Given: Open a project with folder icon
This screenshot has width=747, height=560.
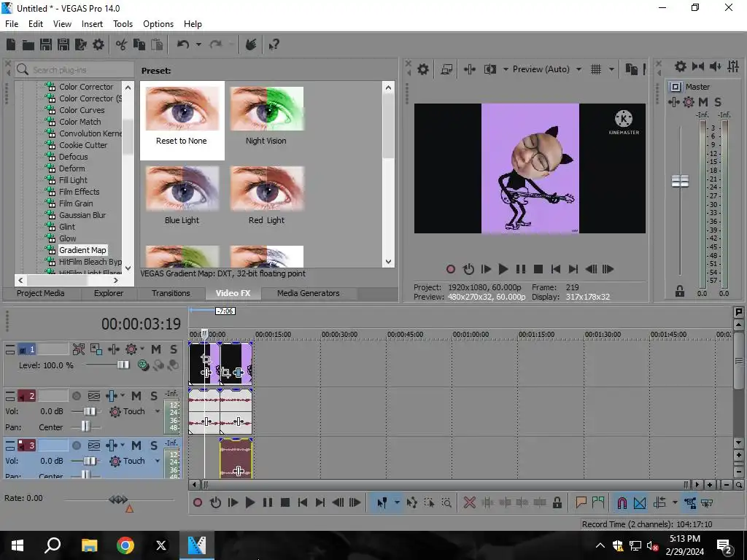Looking at the screenshot, I should pos(28,44).
